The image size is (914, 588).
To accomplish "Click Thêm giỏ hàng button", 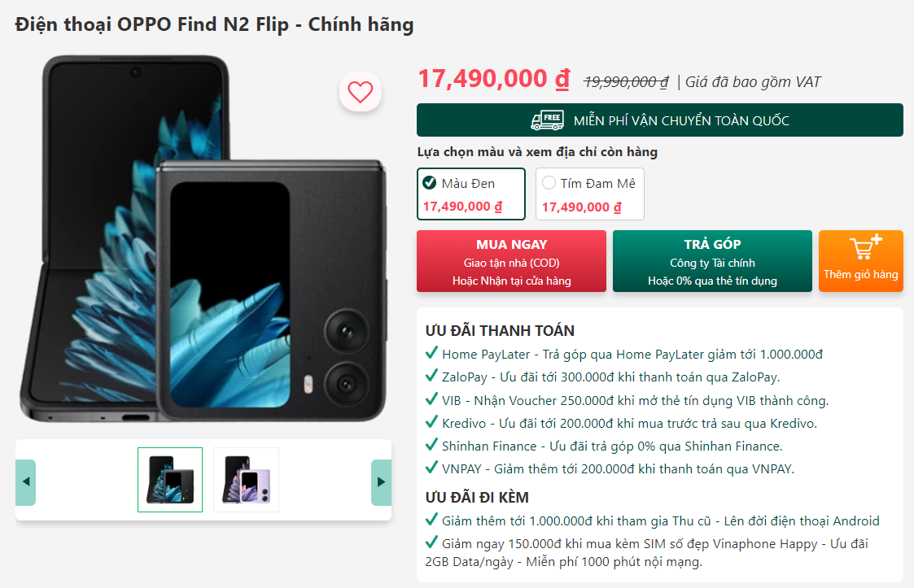I will tap(861, 261).
